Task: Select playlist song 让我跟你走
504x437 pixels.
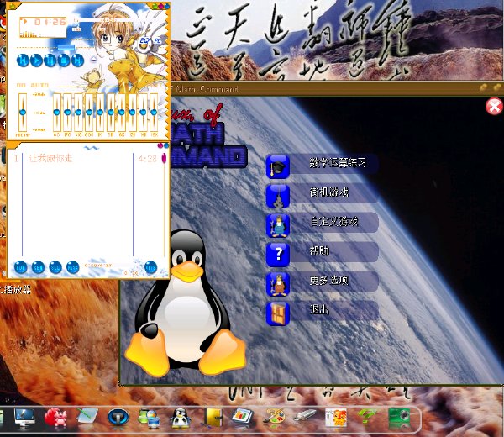Action: coord(50,158)
